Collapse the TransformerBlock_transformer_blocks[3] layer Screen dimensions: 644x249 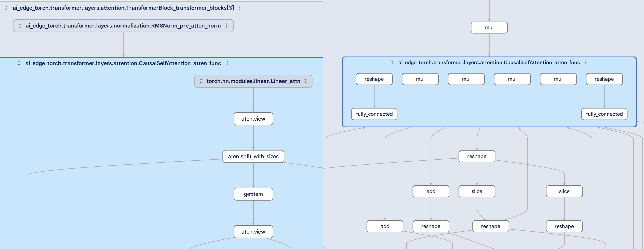click(x=7, y=8)
